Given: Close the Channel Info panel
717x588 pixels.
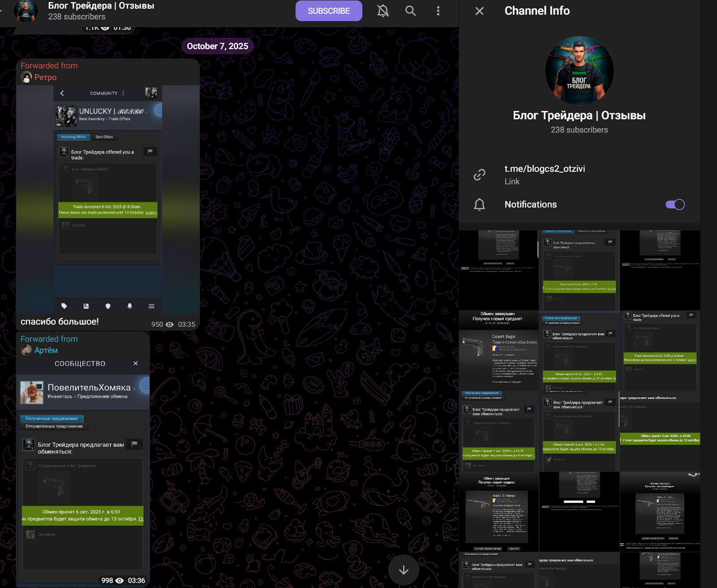Looking at the screenshot, I should click(479, 11).
